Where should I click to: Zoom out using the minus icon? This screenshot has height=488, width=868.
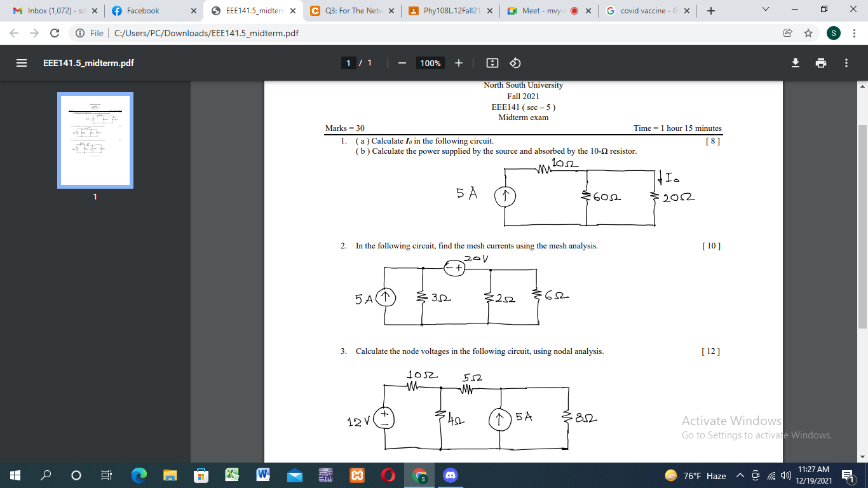(402, 63)
